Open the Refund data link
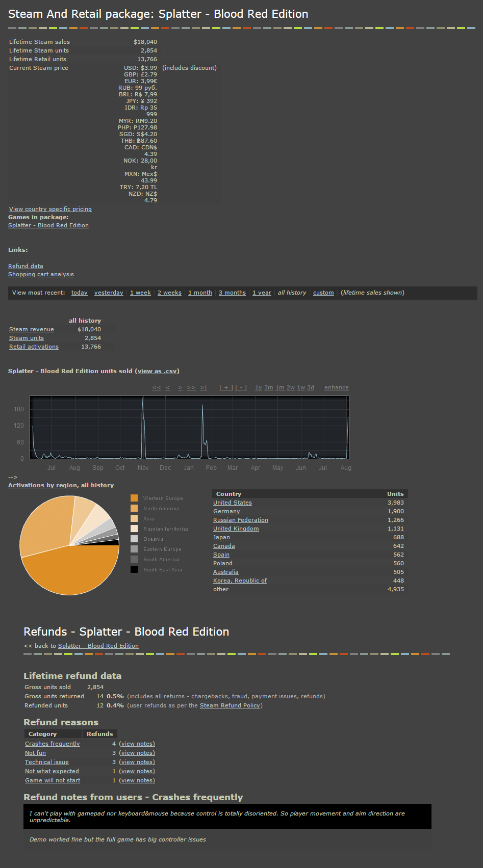 [26, 266]
